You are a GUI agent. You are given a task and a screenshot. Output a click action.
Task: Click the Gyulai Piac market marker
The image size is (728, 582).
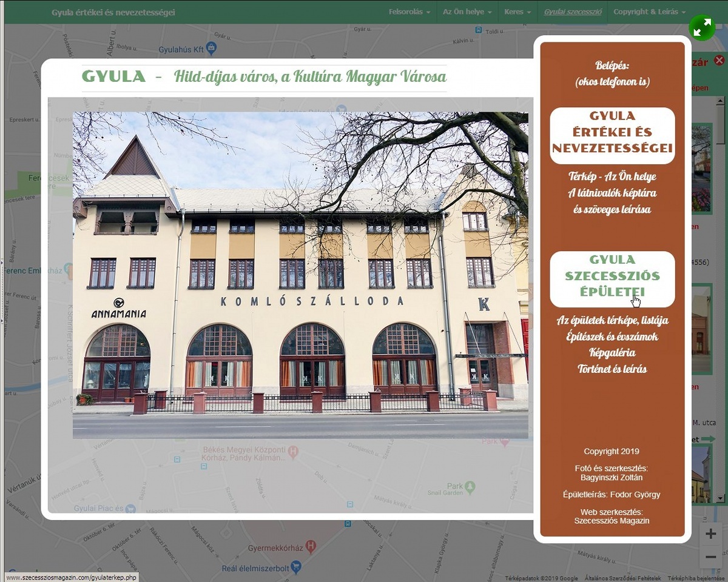[130, 509]
